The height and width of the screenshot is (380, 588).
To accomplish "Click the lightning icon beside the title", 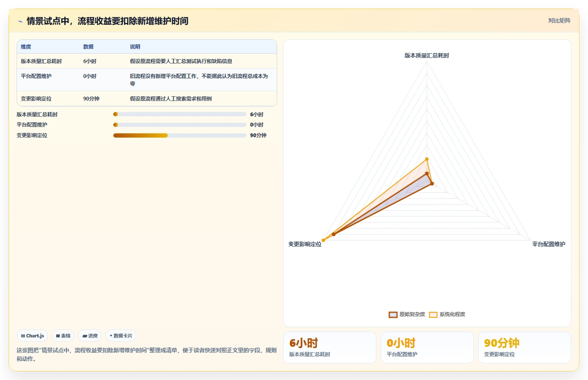I will (x=20, y=21).
